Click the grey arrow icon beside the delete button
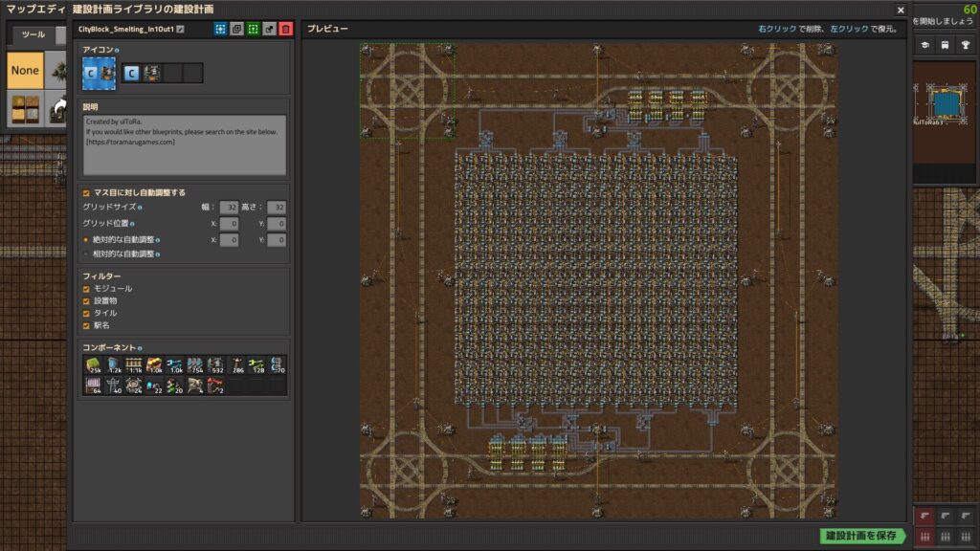Image resolution: width=980 pixels, height=551 pixels. click(269, 29)
